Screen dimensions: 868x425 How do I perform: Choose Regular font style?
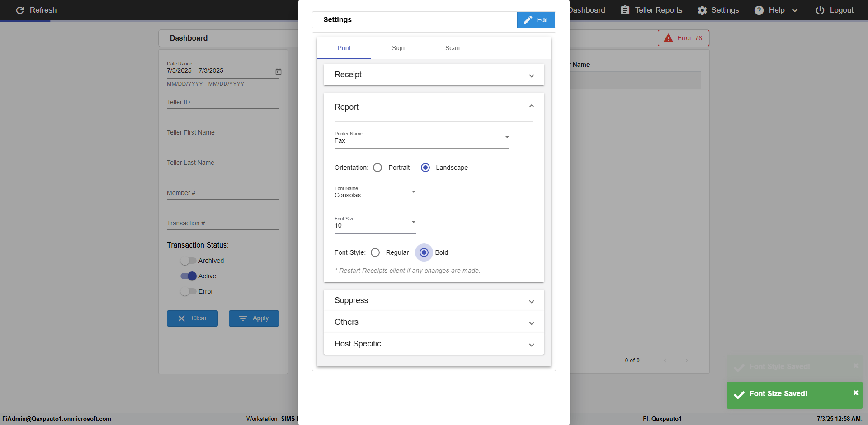point(375,252)
